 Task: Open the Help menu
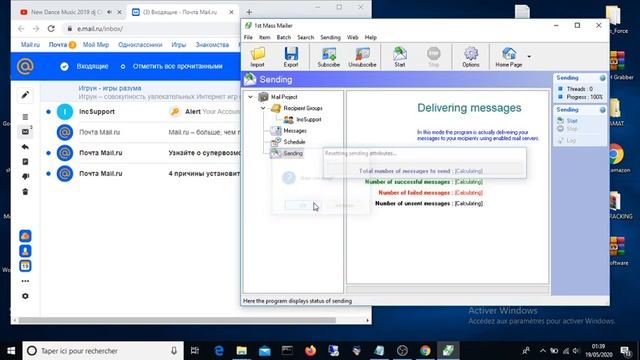[371, 37]
